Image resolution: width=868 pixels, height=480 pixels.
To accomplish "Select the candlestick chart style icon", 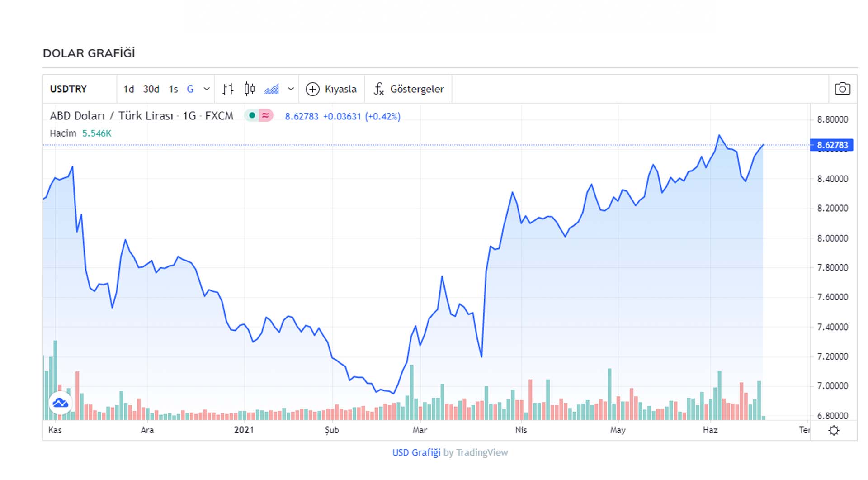I will [250, 89].
